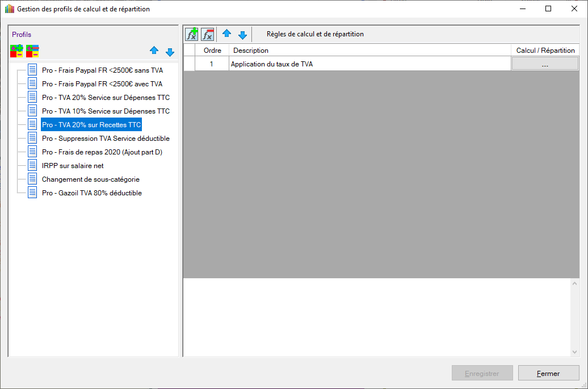Choose Pro - TVA 20% Service sur Dépenses TTC
The image size is (588, 389).
106,98
